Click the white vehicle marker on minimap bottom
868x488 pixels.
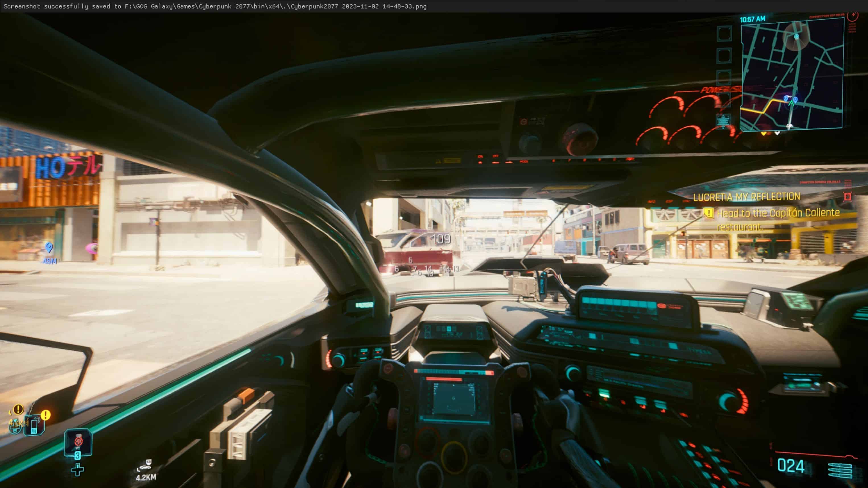(789, 126)
